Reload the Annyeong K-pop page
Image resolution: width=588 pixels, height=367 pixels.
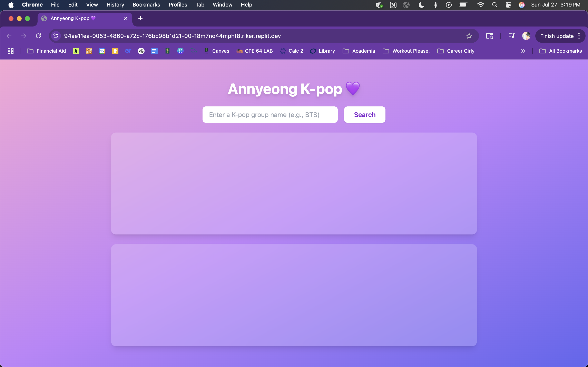(38, 36)
